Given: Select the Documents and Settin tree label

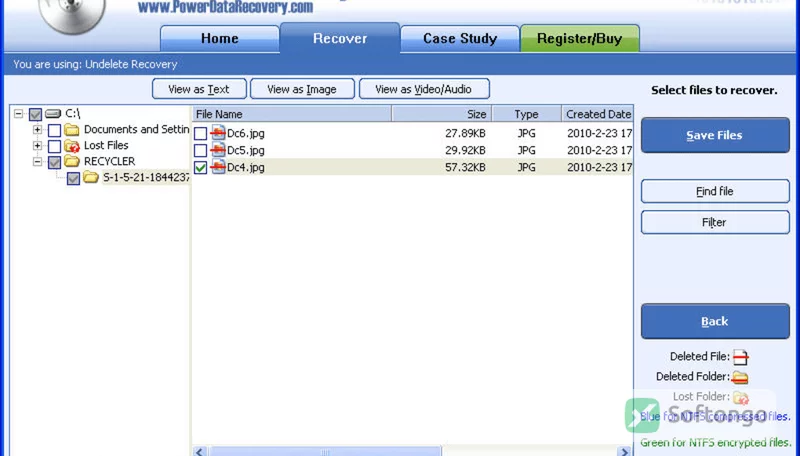Looking at the screenshot, I should click(136, 130).
